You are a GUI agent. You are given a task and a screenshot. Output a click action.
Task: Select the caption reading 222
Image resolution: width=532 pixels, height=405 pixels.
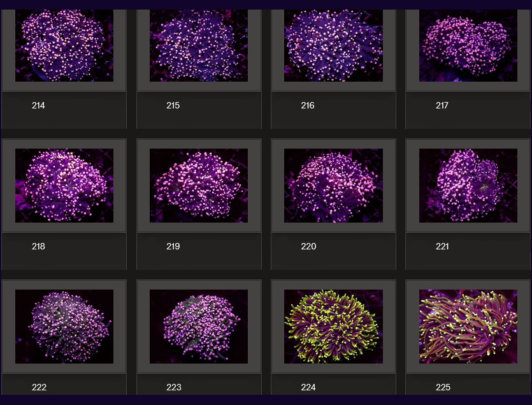39,387
